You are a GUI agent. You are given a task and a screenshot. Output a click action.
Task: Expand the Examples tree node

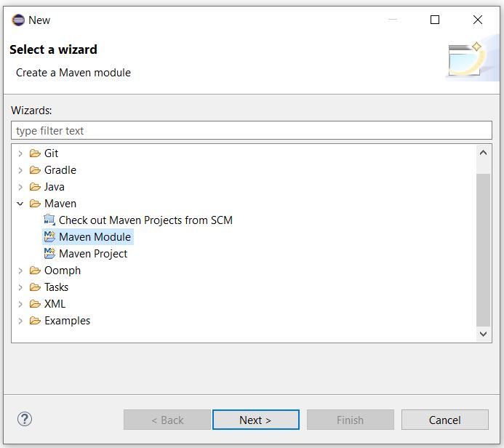[x=20, y=321]
